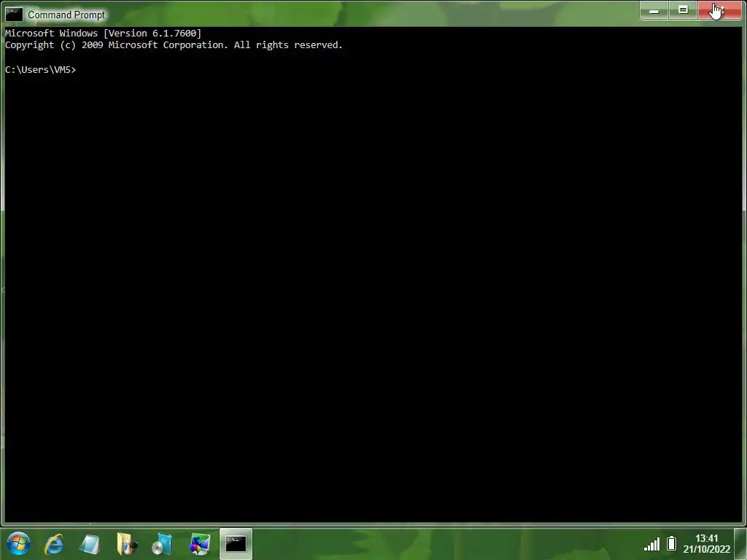Open the Windows Start menu orb

18,543
